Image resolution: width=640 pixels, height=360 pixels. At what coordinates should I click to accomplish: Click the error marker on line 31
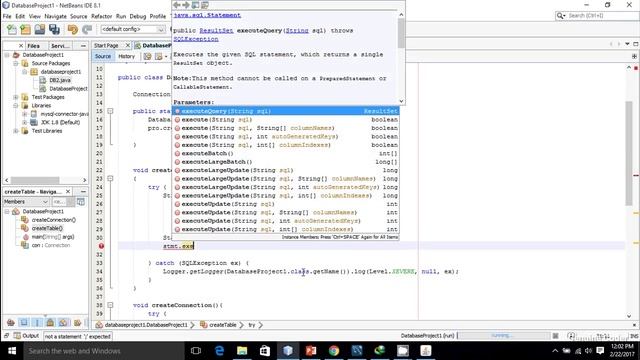(101, 246)
